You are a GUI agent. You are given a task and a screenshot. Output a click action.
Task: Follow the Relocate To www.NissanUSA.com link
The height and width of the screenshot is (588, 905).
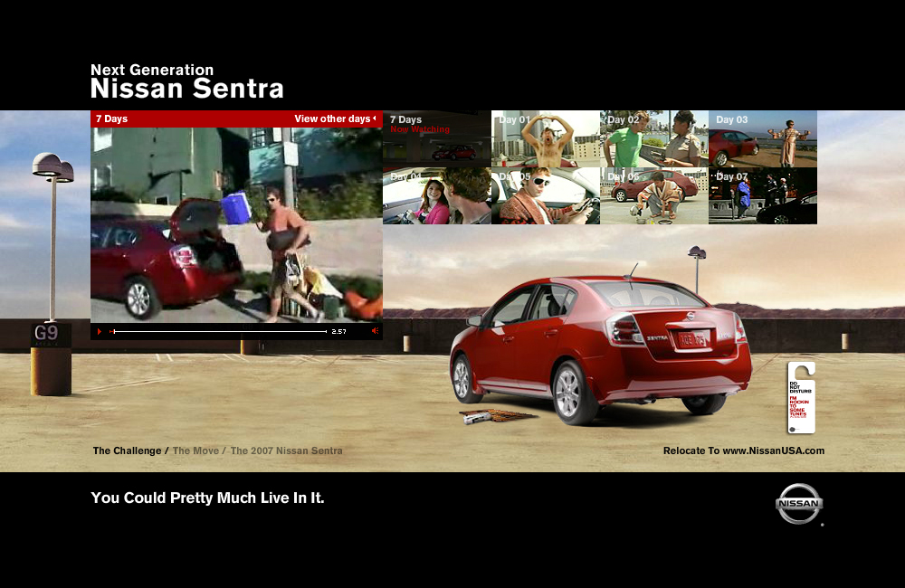point(743,450)
